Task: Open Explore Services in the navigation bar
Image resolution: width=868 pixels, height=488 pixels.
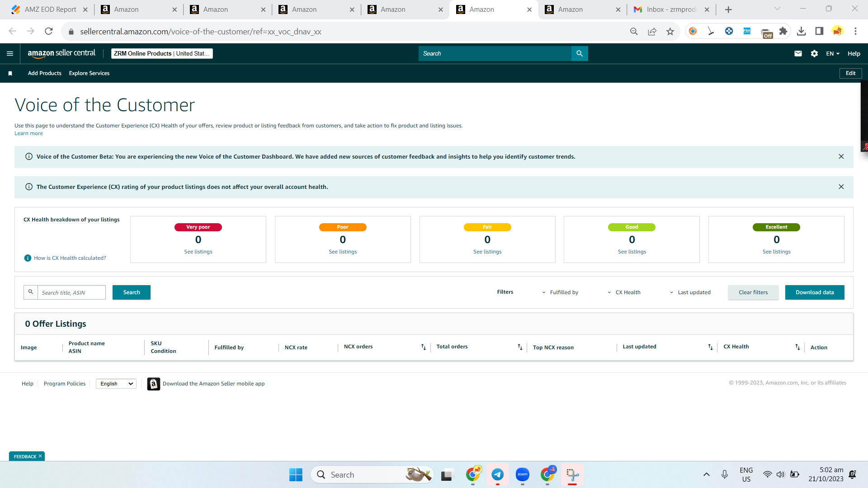Action: pos(89,73)
